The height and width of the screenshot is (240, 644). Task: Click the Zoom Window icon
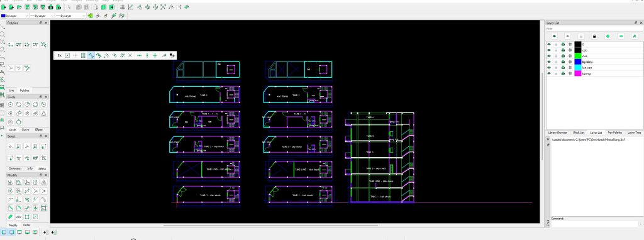(179, 7)
